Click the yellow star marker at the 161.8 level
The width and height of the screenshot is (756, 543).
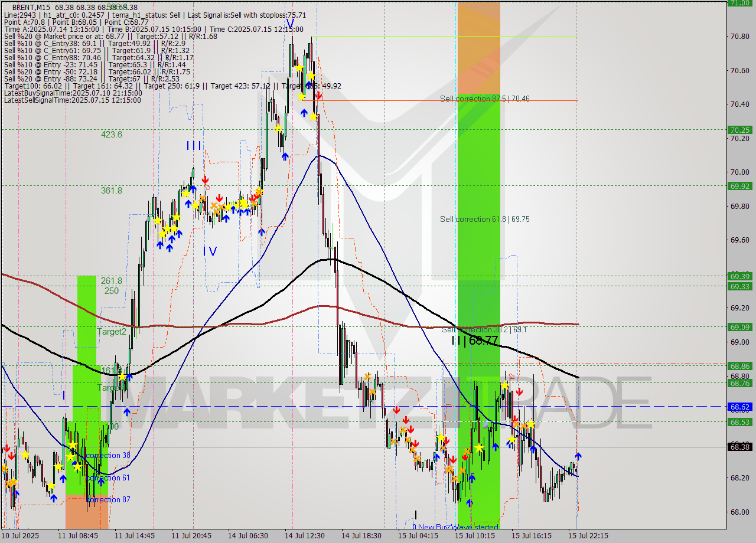(x=122, y=376)
